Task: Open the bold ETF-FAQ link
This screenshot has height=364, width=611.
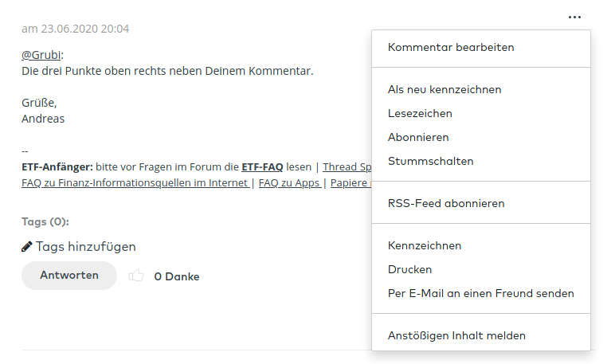Action: coord(262,167)
